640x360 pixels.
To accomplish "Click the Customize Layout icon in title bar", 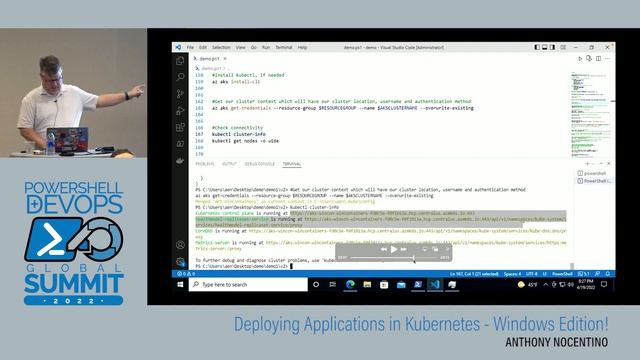I will pos(563,47).
